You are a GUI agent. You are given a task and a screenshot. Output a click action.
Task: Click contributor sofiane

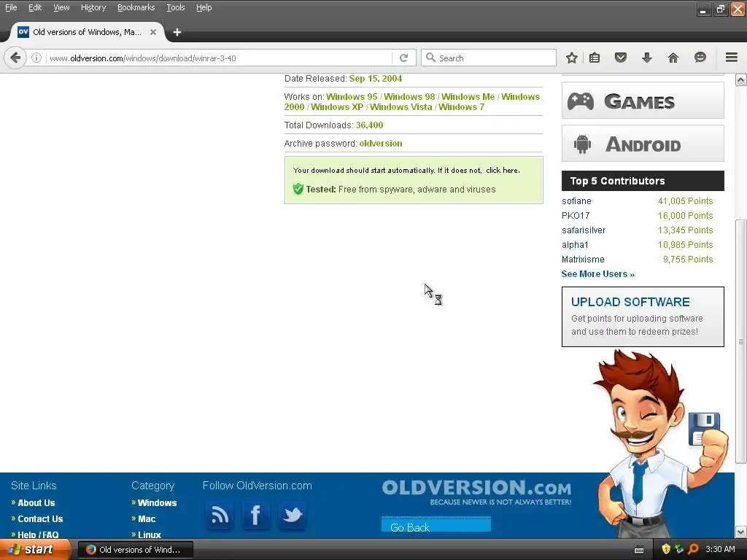(576, 201)
